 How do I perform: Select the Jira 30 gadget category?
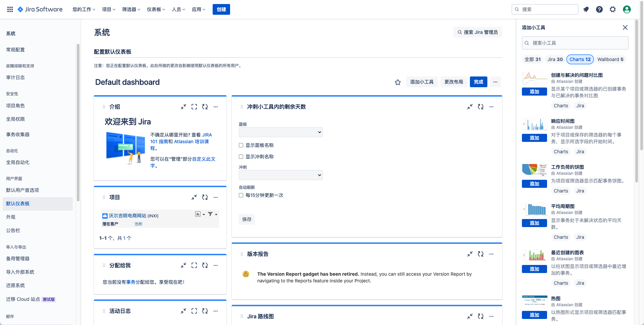pos(555,59)
